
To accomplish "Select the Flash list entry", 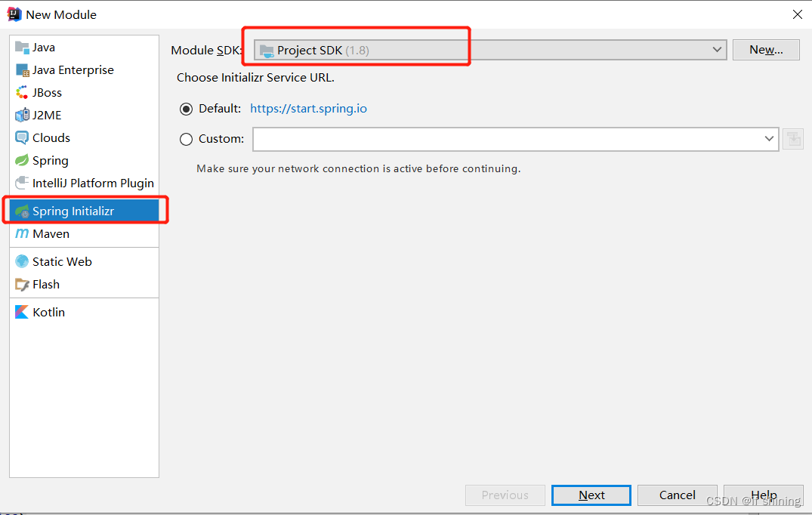I will pos(84,284).
